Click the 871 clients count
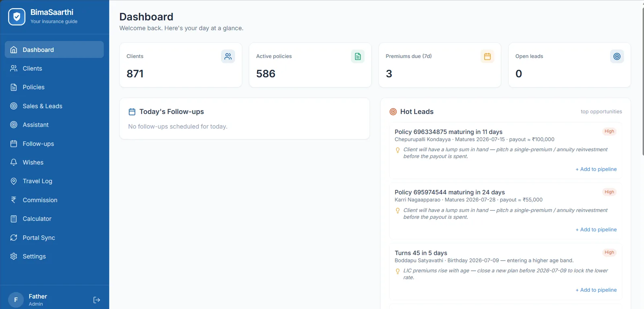The image size is (644, 309). 135,74
